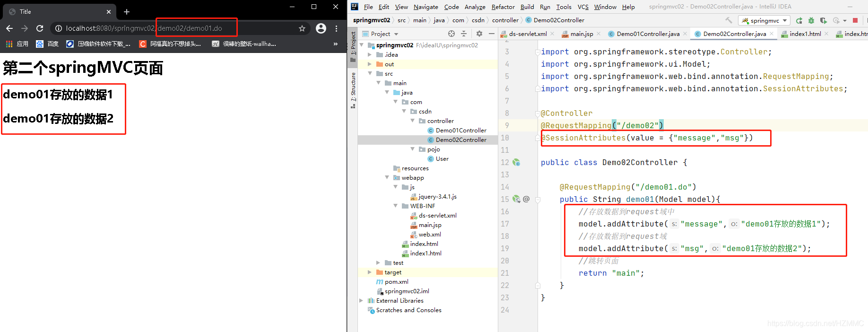This screenshot has width=868, height=332.
Task: Select User class in pojo package
Action: [x=438, y=159]
